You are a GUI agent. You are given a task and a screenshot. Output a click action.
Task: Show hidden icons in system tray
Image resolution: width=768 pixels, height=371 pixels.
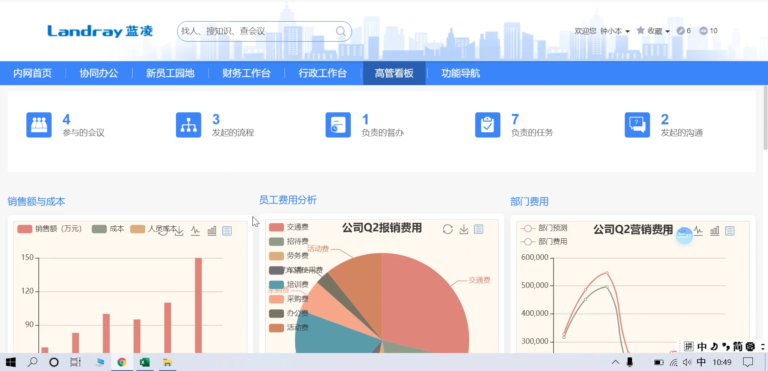point(615,362)
